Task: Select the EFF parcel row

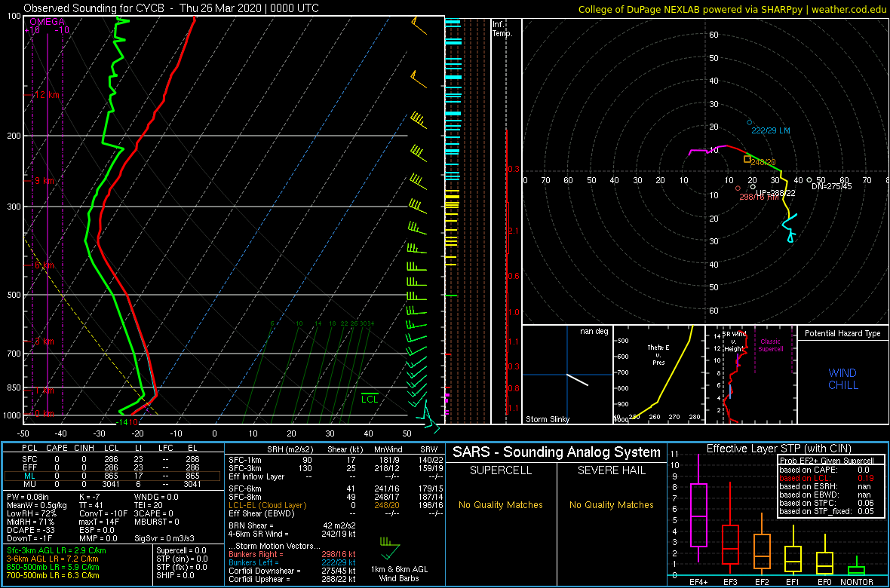Action: click(x=112, y=467)
